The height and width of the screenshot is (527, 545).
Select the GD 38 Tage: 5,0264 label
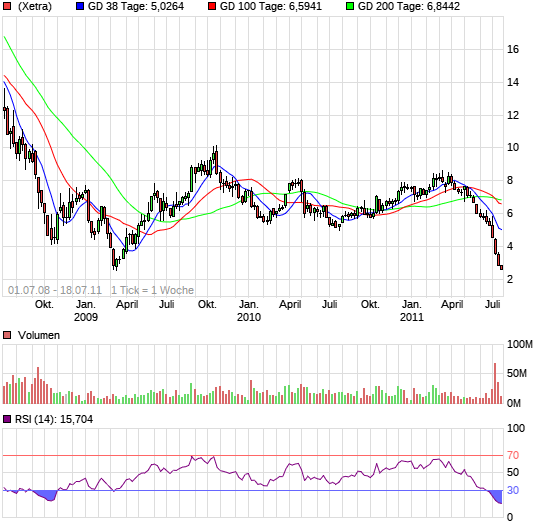(x=136, y=6)
